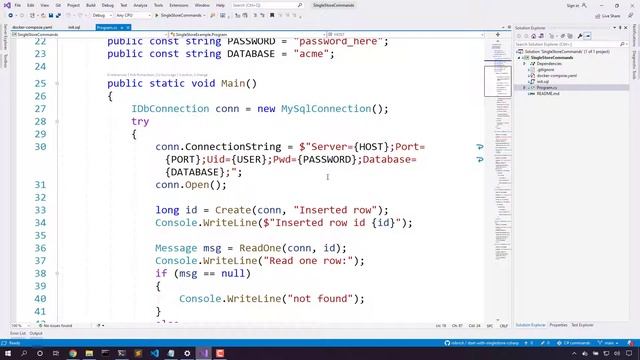Screen dimensions: 640x360
Task: Open VS Code from the taskbar
Action: tap(155, 353)
